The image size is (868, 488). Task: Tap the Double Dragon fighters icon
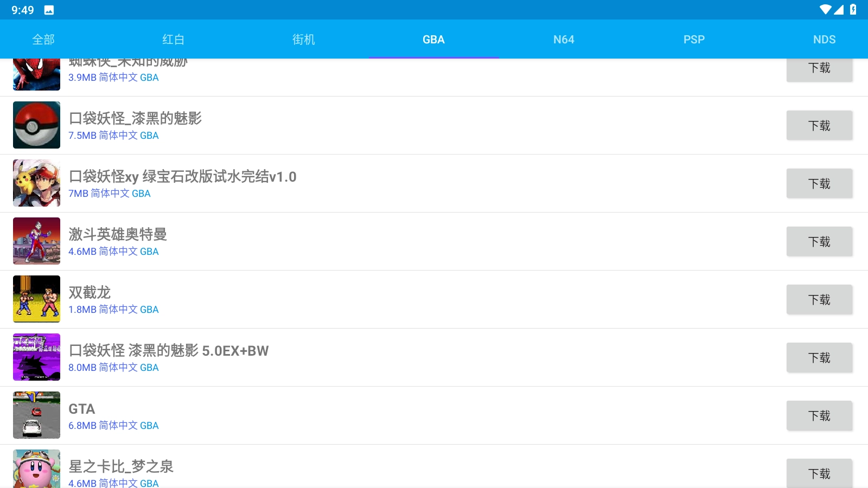coord(36,299)
